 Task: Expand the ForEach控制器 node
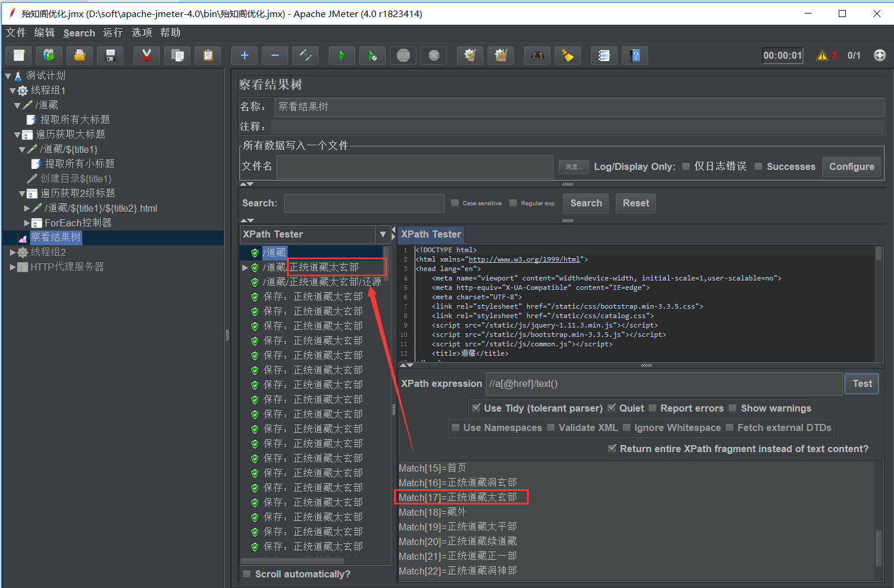coord(26,223)
